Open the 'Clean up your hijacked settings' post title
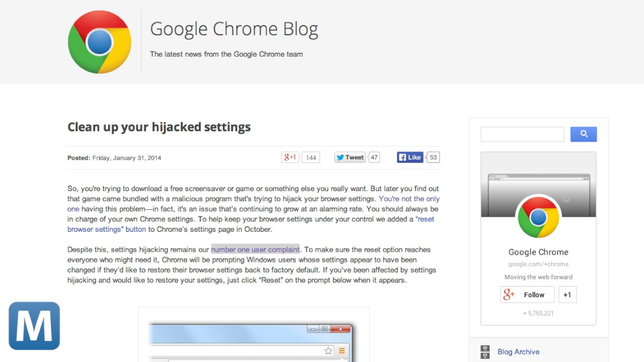Screen dimensions: 644x362 point(159,127)
